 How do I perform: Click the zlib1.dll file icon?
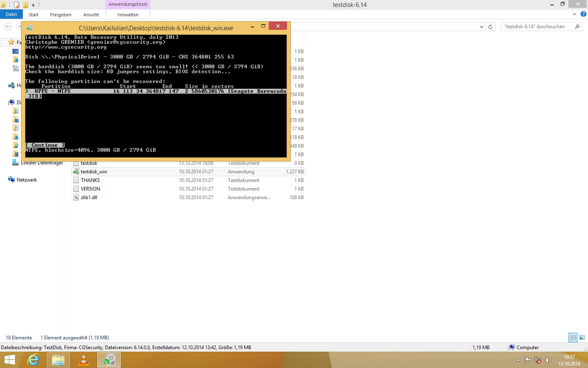point(76,197)
